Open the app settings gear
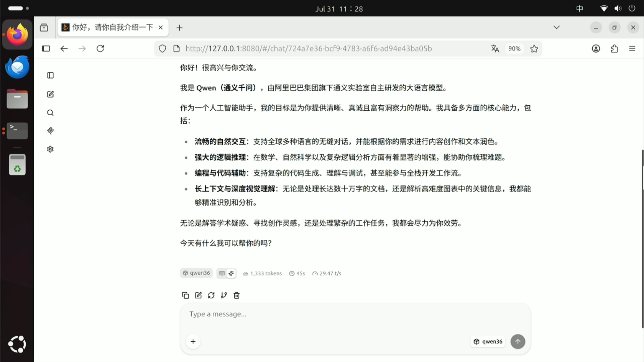The height and width of the screenshot is (362, 644). (x=50, y=149)
